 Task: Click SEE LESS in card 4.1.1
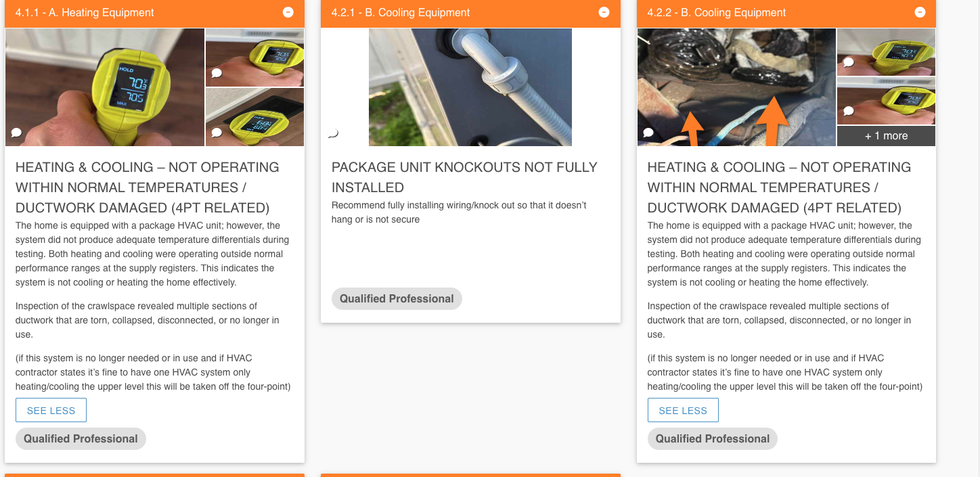point(51,411)
